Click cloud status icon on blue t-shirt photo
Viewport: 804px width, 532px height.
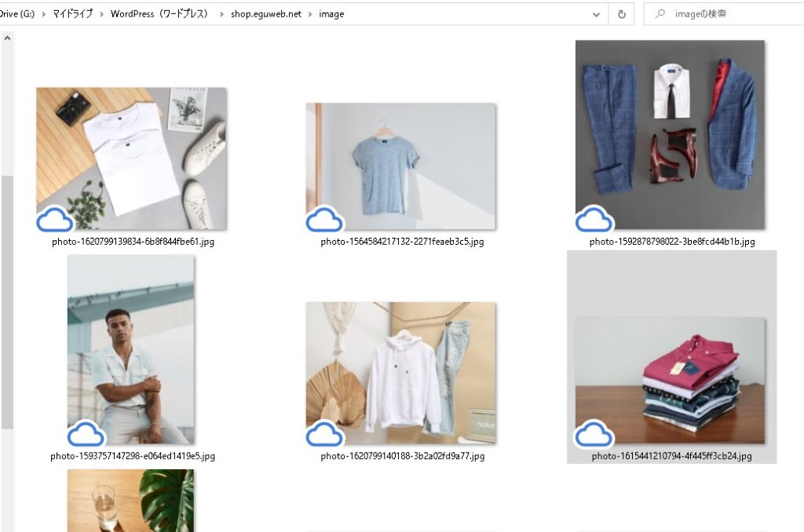[x=324, y=220]
